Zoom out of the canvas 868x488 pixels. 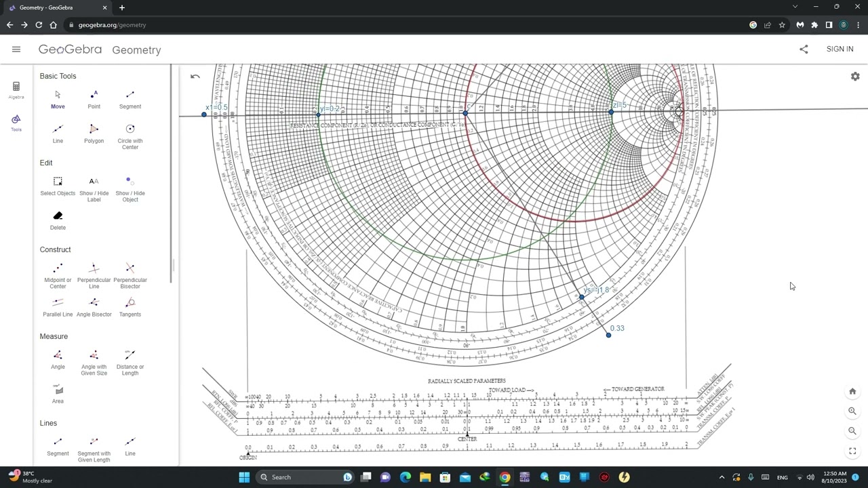852,431
